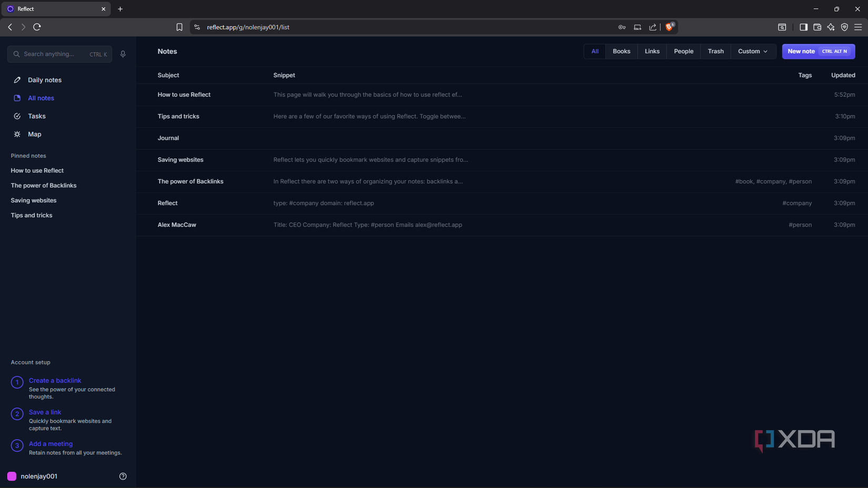
Task: Open the Brave wallet icon
Action: click(817, 27)
